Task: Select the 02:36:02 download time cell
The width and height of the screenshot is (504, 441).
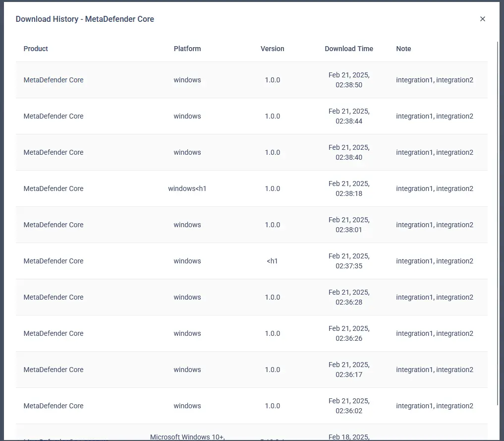Action: point(349,406)
